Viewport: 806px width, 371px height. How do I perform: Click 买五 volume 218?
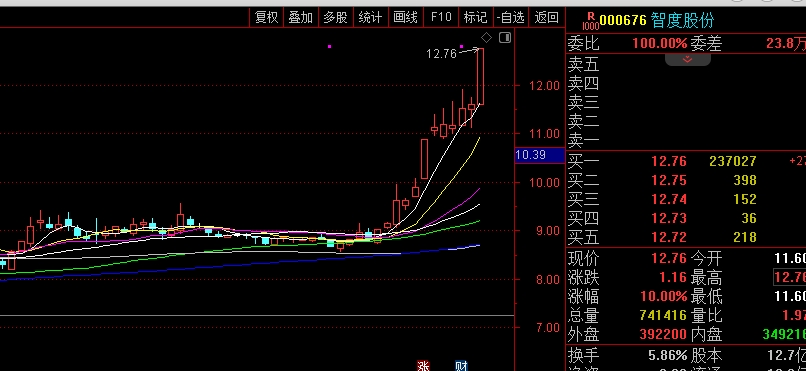coord(745,237)
